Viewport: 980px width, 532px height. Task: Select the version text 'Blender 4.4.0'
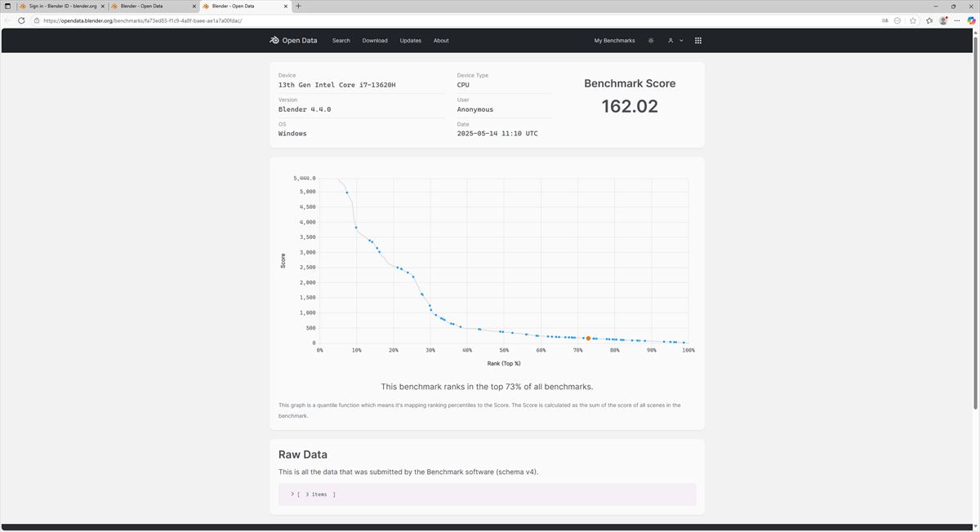pyautogui.click(x=305, y=109)
